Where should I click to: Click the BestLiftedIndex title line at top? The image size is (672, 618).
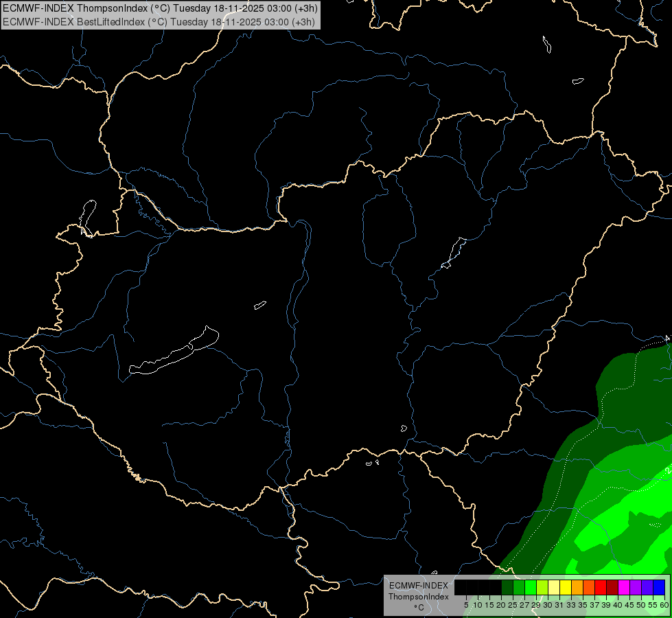click(159, 22)
